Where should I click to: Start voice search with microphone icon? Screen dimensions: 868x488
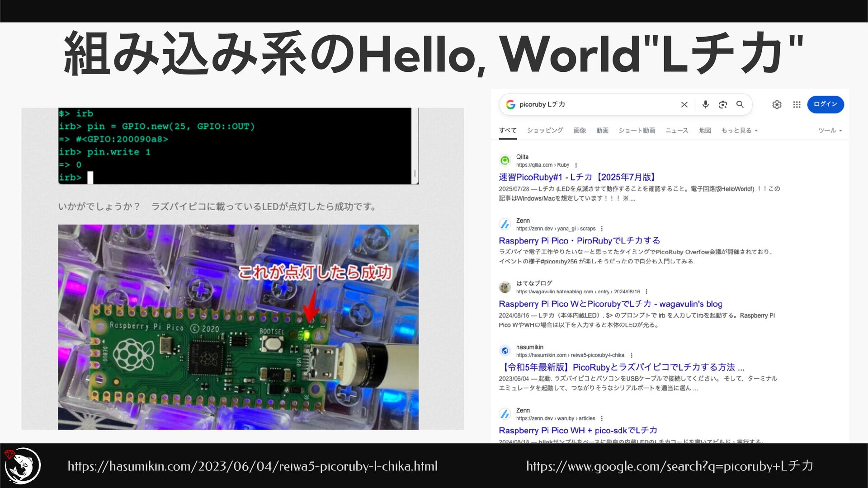click(705, 104)
